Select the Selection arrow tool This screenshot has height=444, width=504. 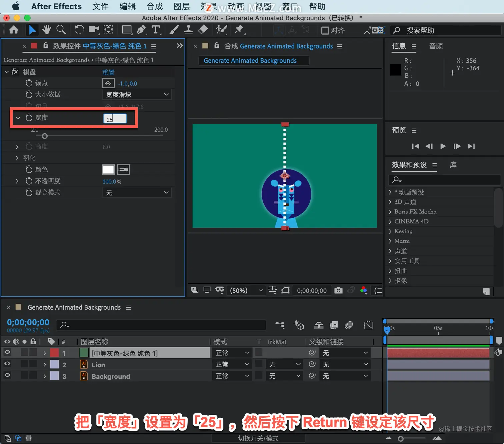(x=32, y=30)
